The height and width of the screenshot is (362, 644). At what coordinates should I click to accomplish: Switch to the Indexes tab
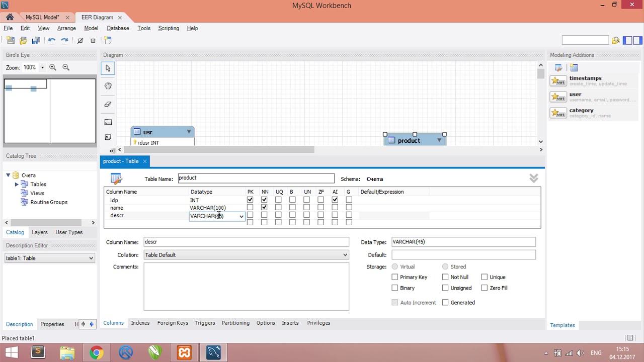(x=140, y=323)
